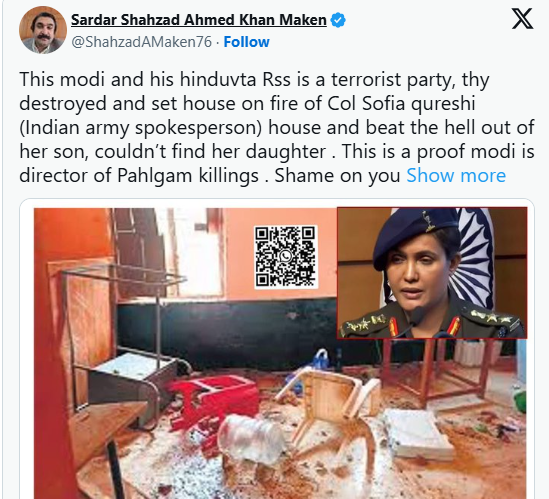Expand the tweet with Show more
549x499 pixels.
[456, 175]
